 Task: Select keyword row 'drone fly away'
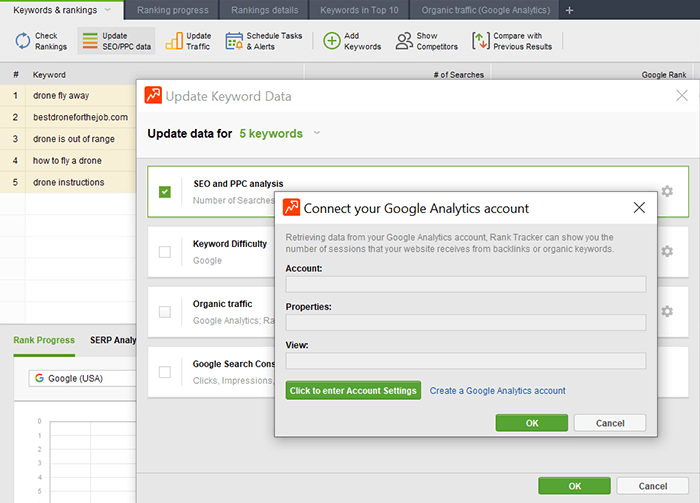[68, 96]
